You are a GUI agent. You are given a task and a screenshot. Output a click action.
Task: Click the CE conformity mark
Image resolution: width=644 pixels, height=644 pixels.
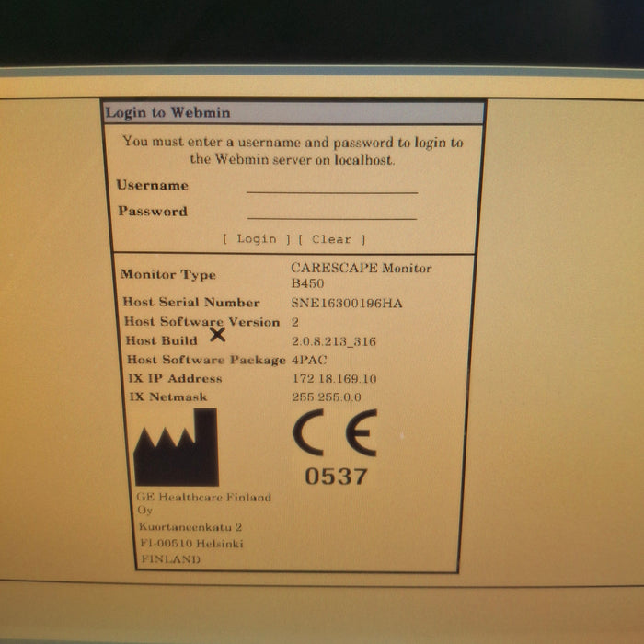334,433
